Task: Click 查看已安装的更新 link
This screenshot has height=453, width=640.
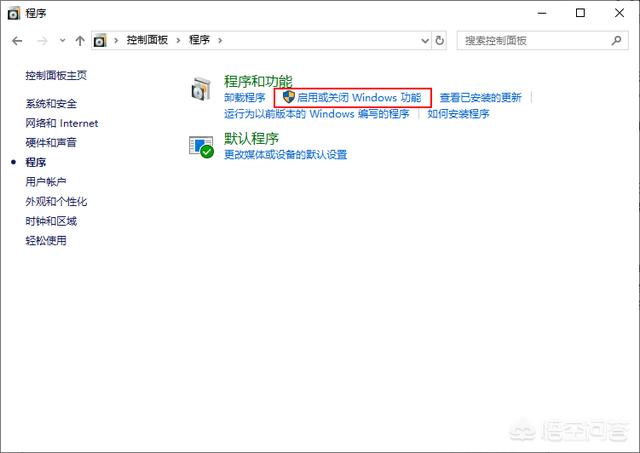Action: pyautogui.click(x=480, y=98)
